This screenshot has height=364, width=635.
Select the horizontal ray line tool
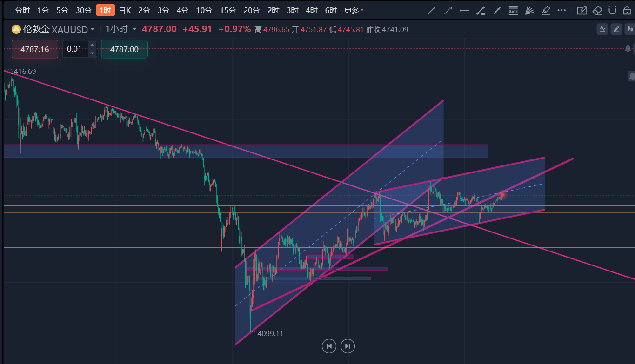(464, 10)
